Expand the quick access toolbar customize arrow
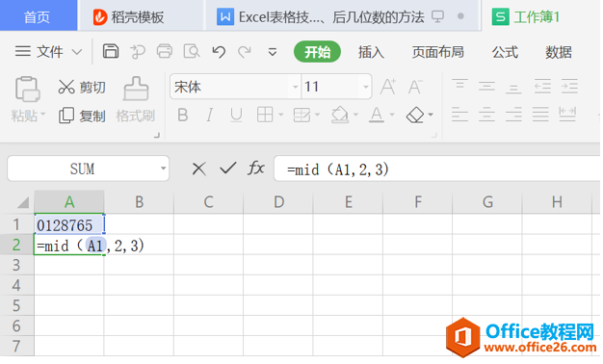This screenshot has height=364, width=603. (x=273, y=51)
